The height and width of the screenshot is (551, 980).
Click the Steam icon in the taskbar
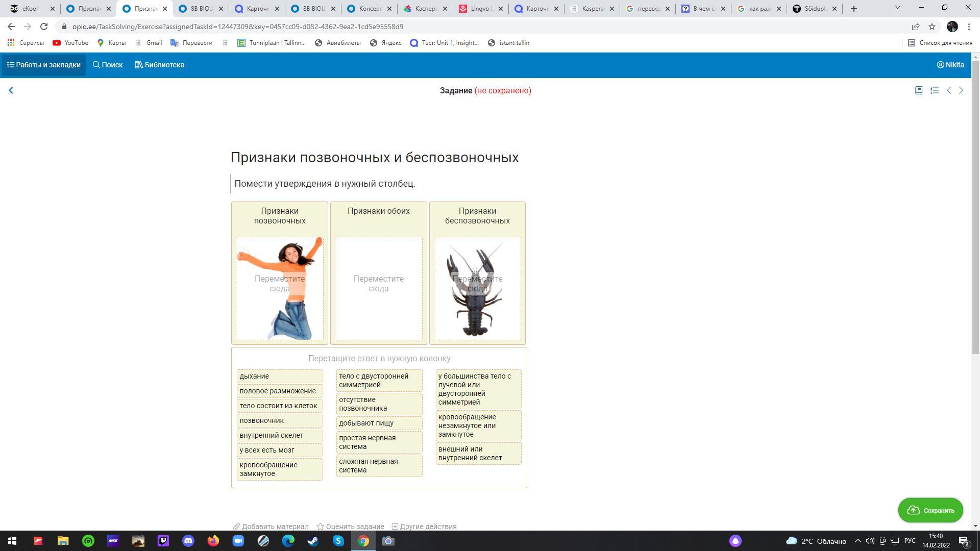(313, 541)
